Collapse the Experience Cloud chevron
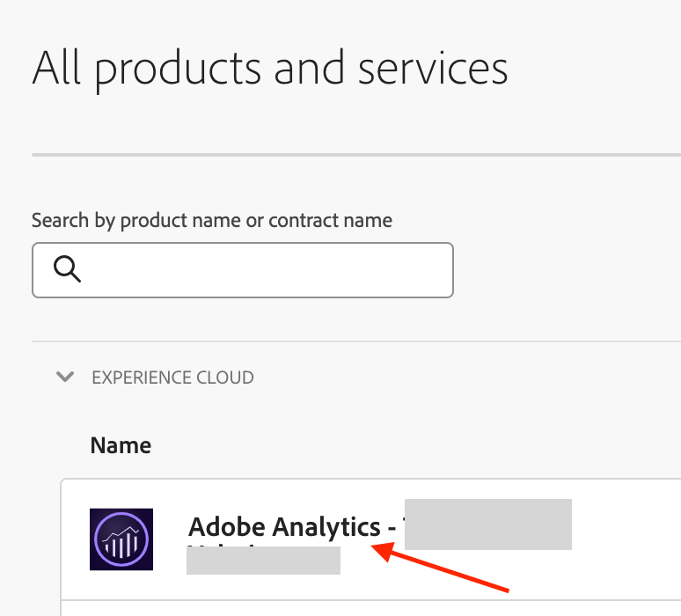Screen dimensions: 681x616 [64, 378]
